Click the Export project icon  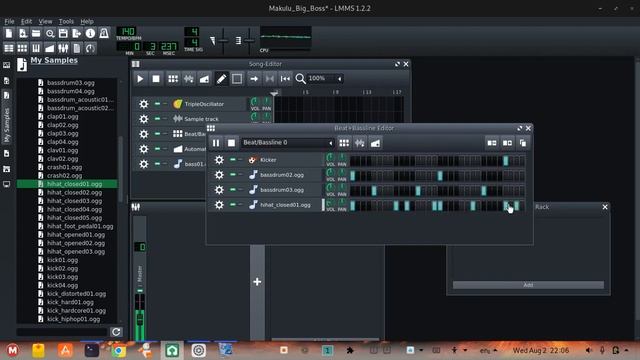[x=77, y=33]
